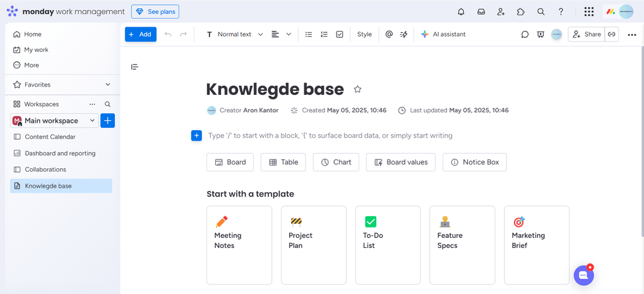This screenshot has width=644, height=294.
Task: Open workspace options three-dot menu
Action: [x=92, y=104]
